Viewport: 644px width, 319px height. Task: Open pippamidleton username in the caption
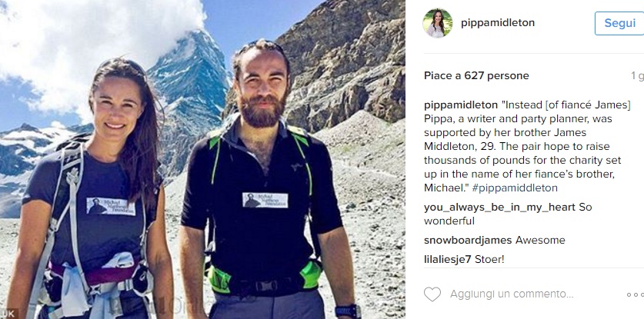[x=460, y=105]
